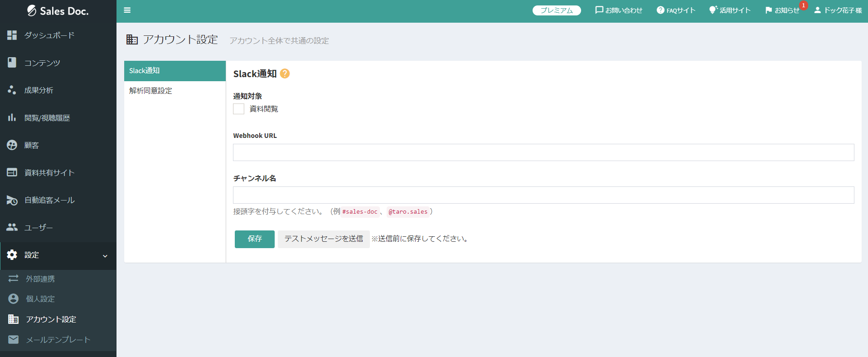The height and width of the screenshot is (357, 868).
Task: Click テストメッセージを送信 button
Action: tap(324, 239)
